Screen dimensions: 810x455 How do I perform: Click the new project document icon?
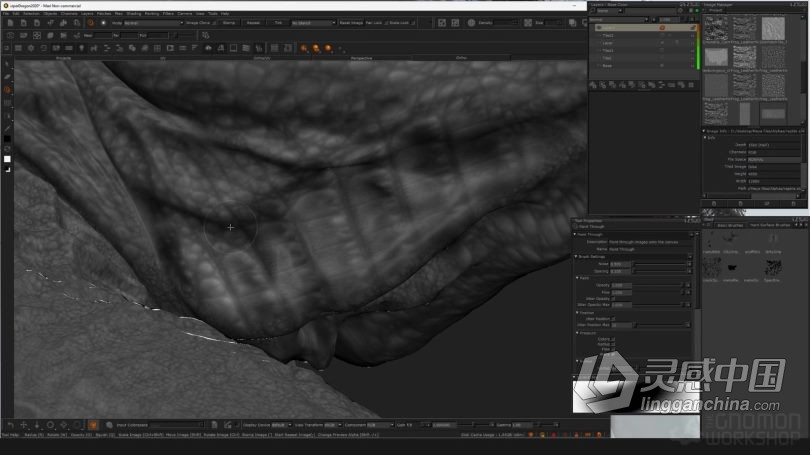[10, 23]
